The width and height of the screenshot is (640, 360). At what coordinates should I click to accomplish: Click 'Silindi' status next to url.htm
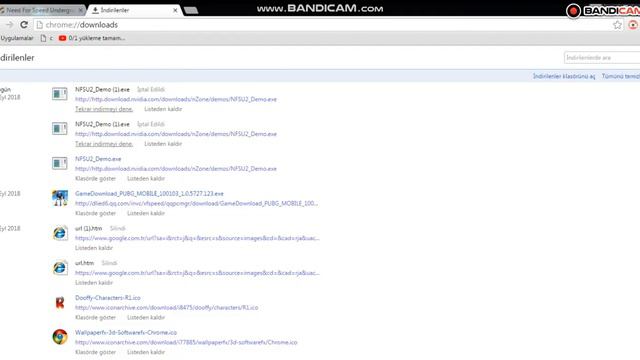pyautogui.click(x=109, y=263)
